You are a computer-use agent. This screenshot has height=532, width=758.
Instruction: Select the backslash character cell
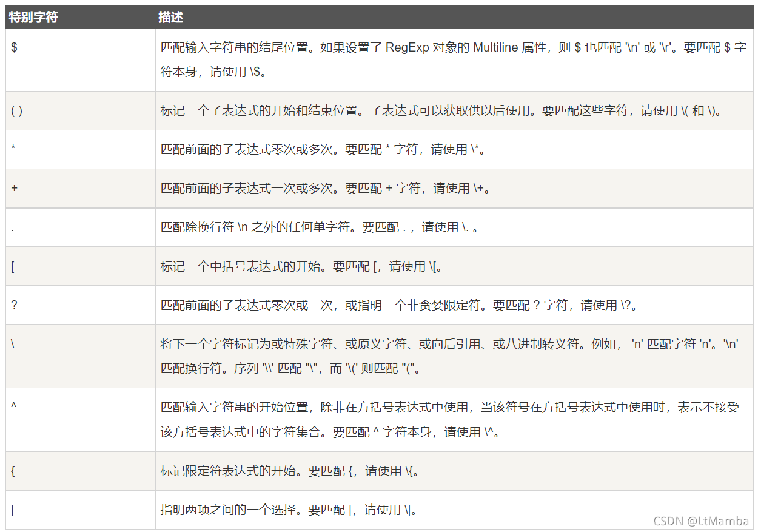tap(80, 356)
